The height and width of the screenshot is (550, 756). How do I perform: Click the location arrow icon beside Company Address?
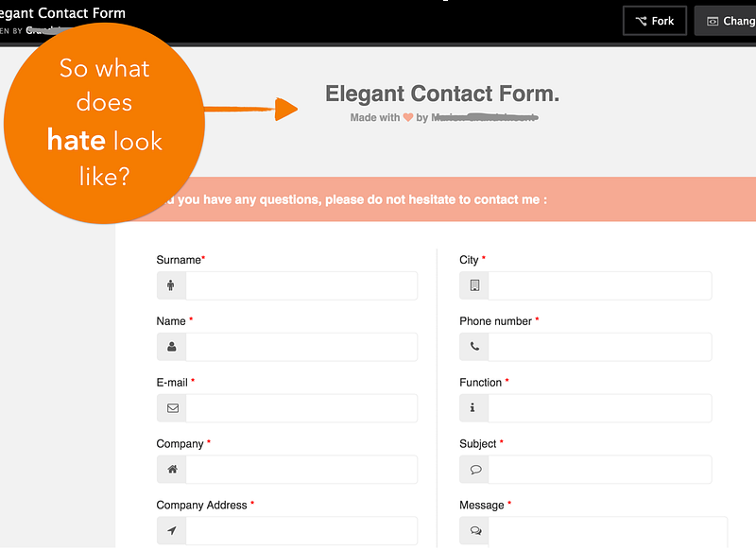tap(172, 530)
